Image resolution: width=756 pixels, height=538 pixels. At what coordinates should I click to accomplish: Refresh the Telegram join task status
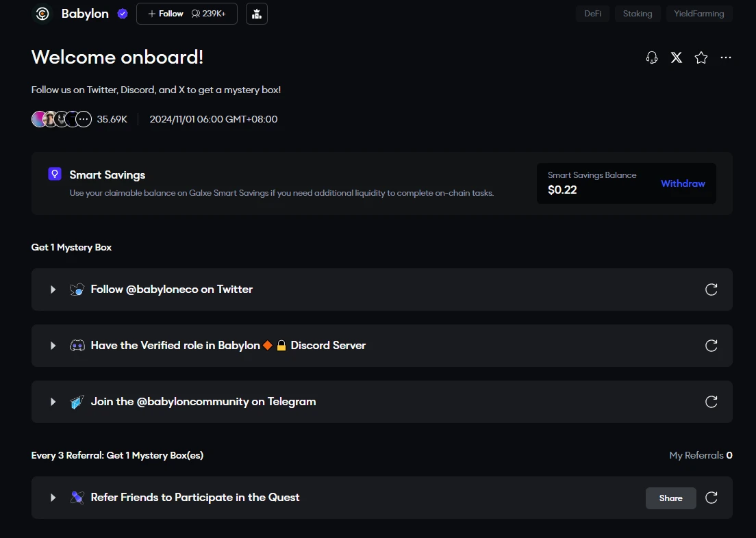click(x=711, y=402)
